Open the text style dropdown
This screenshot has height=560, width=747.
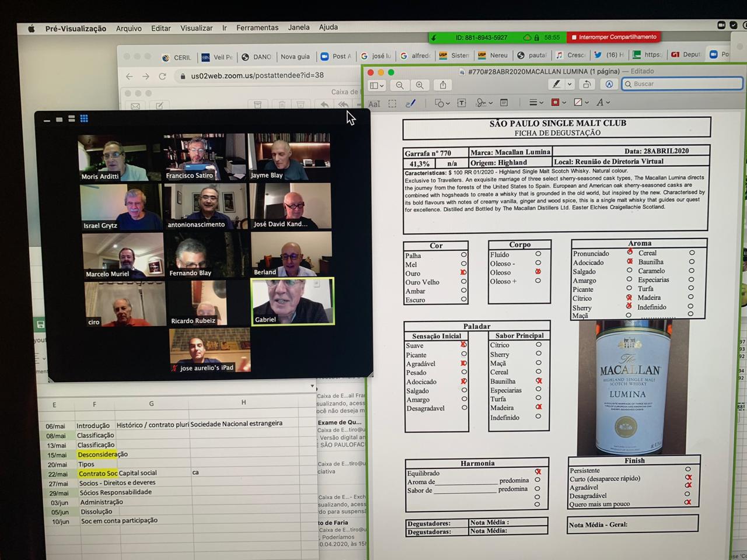602,103
